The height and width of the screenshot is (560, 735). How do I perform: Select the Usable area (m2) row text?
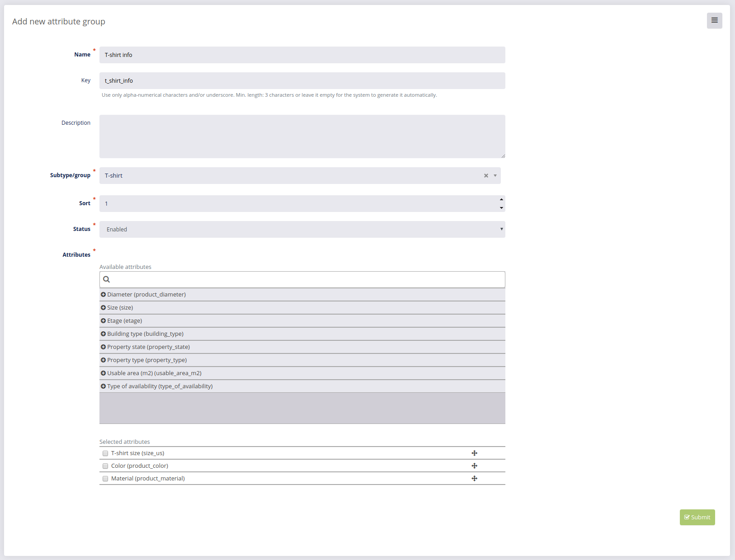[154, 373]
